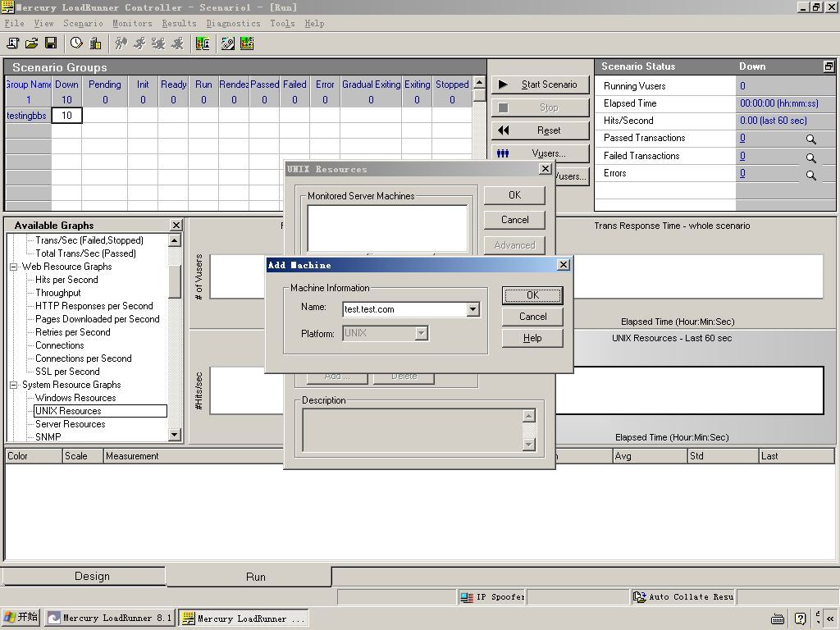Screen dimensions: 840x630
Task: Click the Available Graphs scroll up arrow
Action: (175, 240)
